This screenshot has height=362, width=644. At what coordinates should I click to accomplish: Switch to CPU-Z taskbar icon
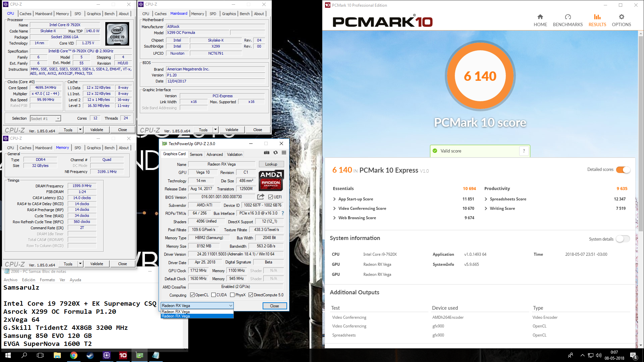point(107,355)
